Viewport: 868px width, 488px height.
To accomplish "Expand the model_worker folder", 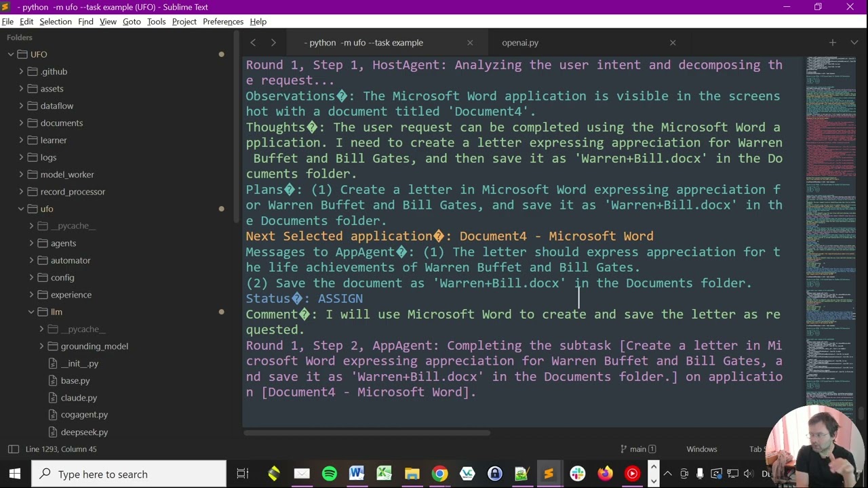I will tap(21, 174).
